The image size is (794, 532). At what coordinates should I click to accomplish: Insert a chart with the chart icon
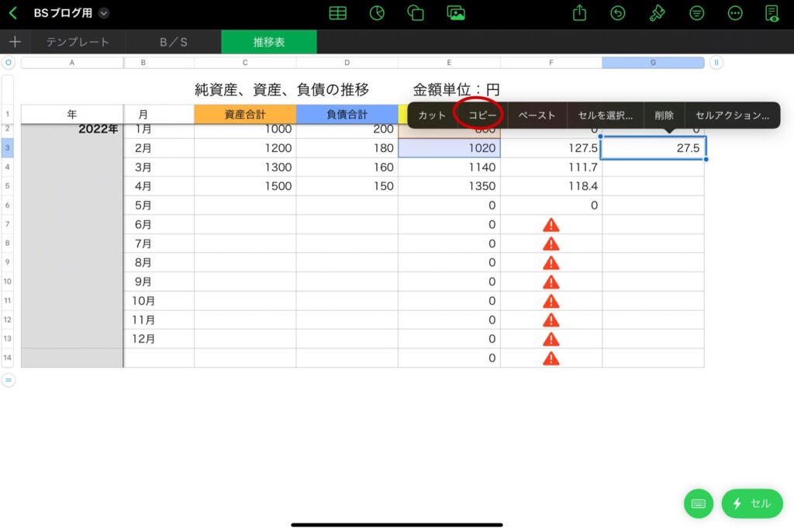point(377,13)
